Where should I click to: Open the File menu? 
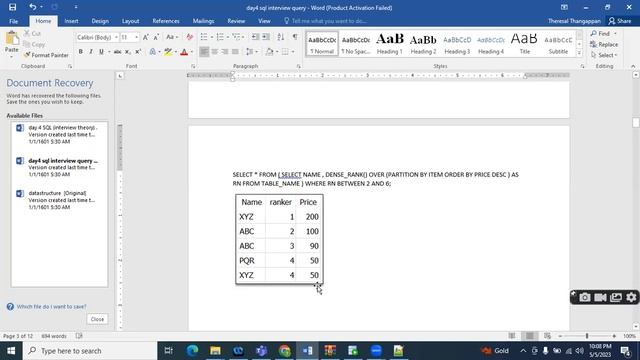13,21
